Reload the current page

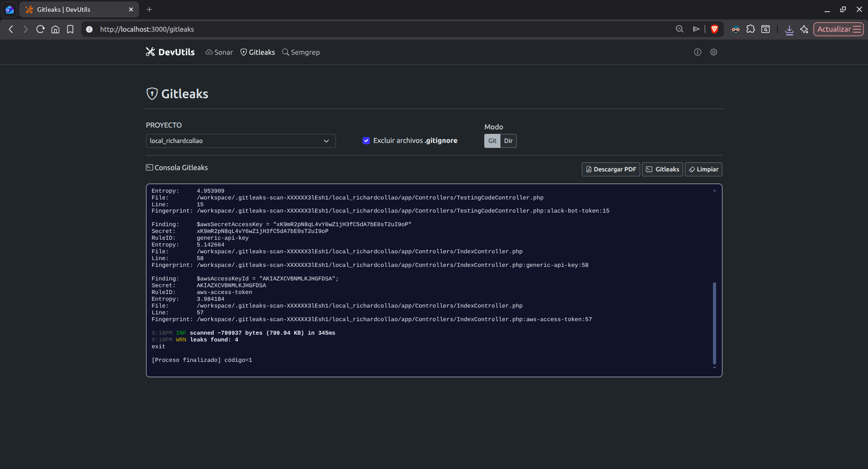pos(40,29)
